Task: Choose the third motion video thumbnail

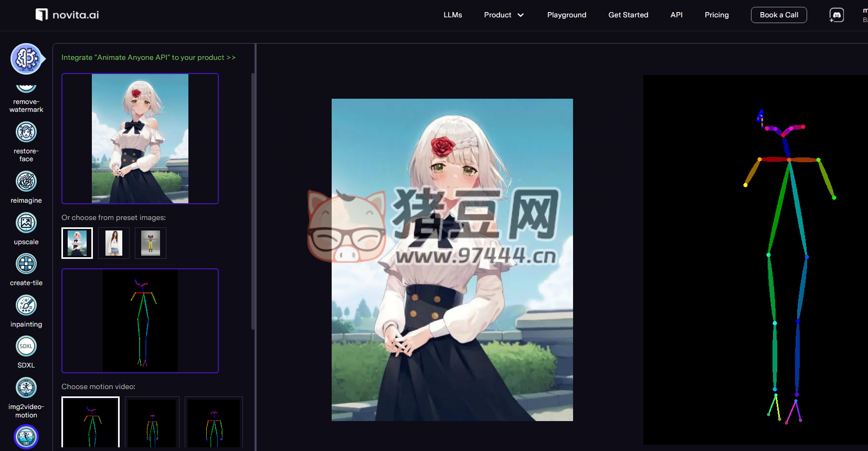Action: pos(214,423)
